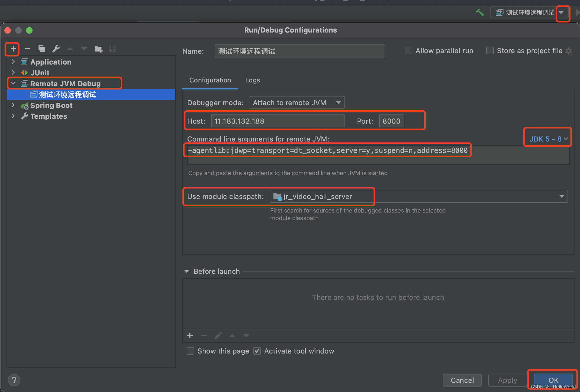This screenshot has height=392, width=580.
Task: Open the Store as project file gear settings
Action: click(569, 51)
